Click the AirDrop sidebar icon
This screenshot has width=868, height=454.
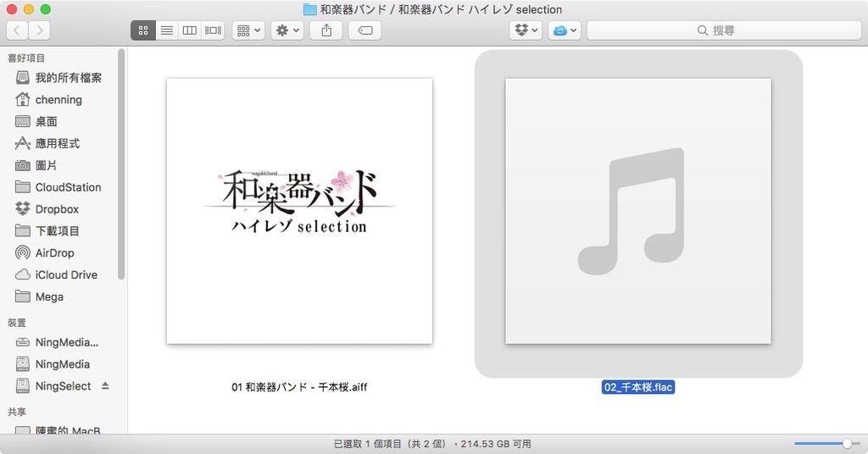23,252
